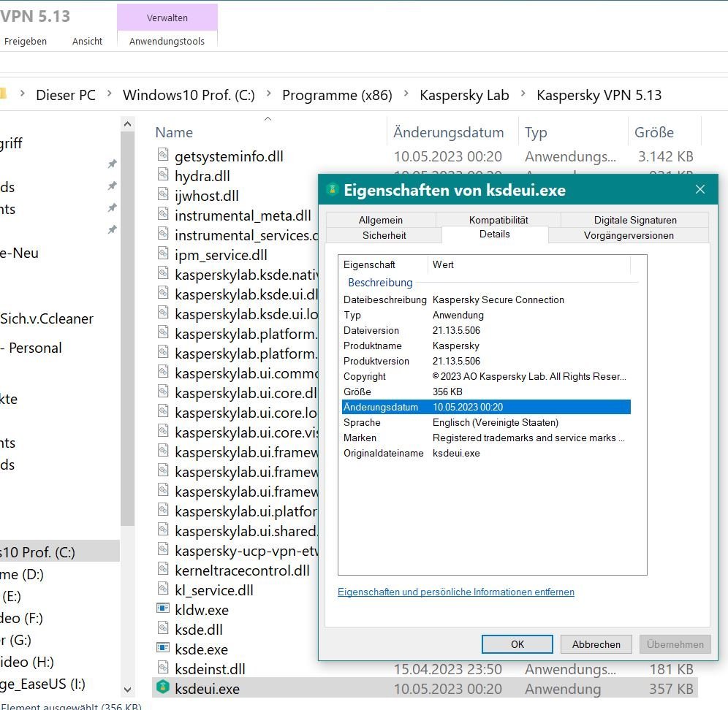Click the ijwhost.dll file icon

pos(163,194)
